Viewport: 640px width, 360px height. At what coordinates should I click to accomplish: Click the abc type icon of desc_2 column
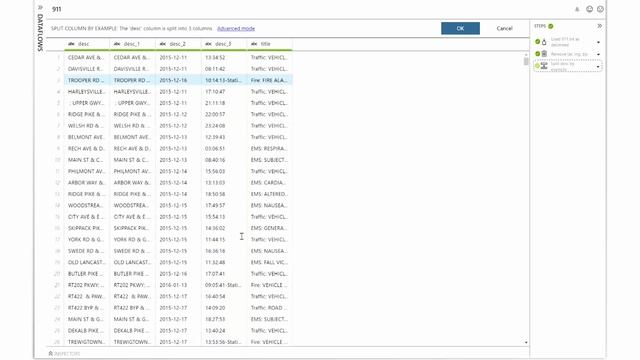163,44
